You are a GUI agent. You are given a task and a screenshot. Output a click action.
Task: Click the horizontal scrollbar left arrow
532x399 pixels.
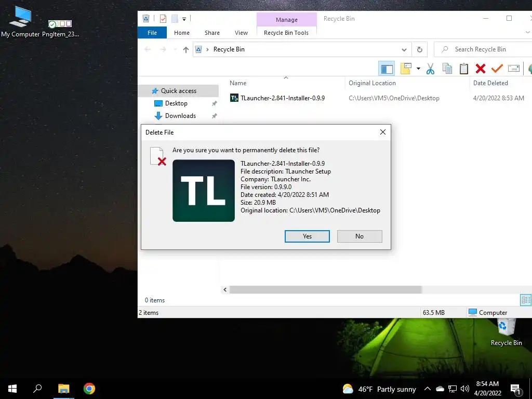(x=225, y=290)
